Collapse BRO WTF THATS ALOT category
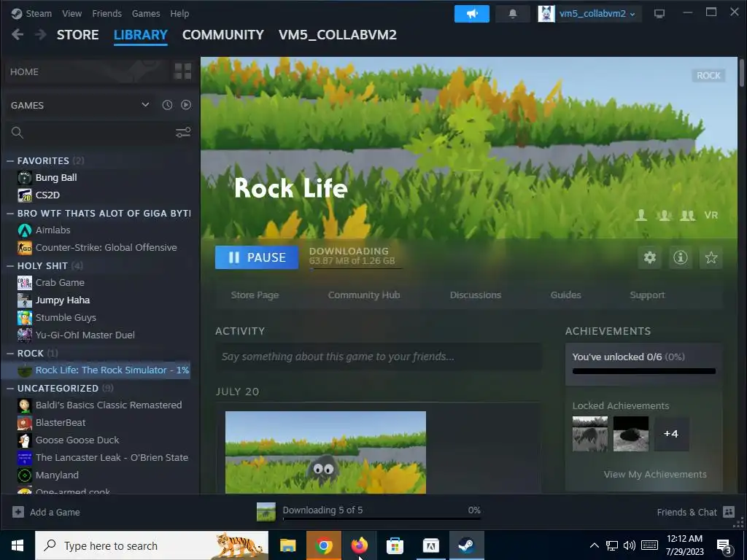Viewport: 747px width, 560px height. [10, 214]
